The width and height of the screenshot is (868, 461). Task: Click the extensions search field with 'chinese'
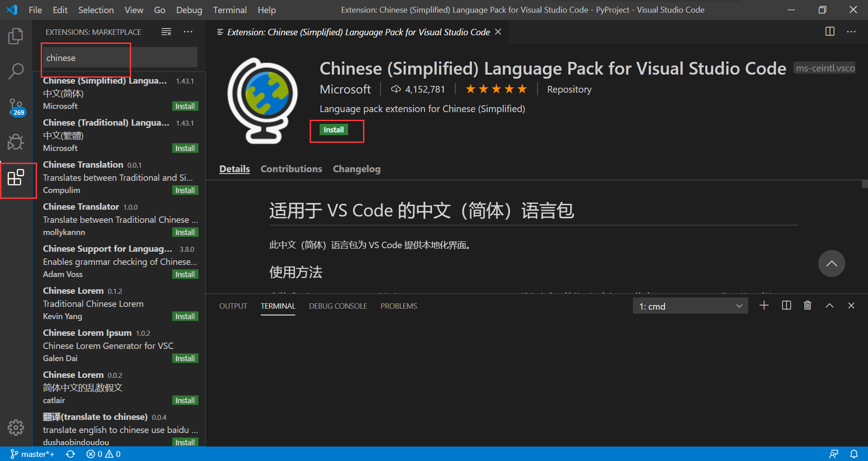[120, 58]
